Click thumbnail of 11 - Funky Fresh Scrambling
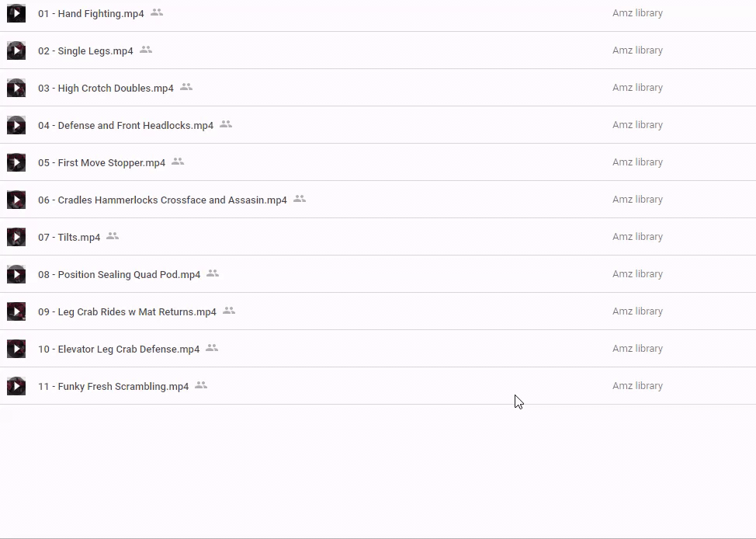The height and width of the screenshot is (539, 756). [x=16, y=386]
